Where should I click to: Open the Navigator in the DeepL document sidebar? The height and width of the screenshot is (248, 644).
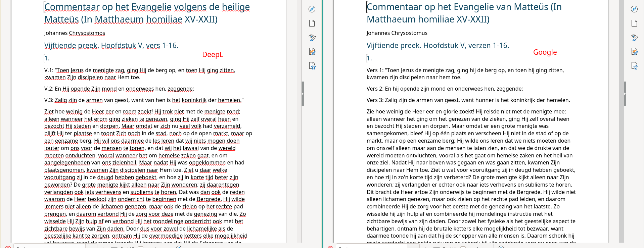312,9
